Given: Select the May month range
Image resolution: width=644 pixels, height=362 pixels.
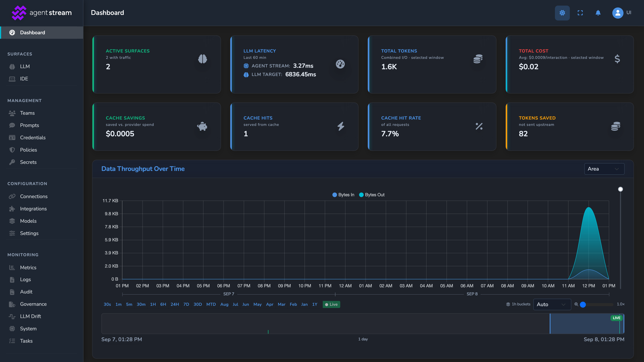Looking at the screenshot, I should click(x=257, y=304).
